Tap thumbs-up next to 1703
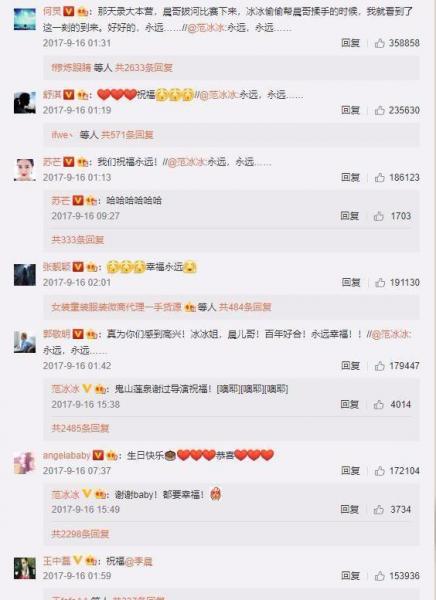This screenshot has width=436, height=600. pyautogui.click(x=379, y=216)
